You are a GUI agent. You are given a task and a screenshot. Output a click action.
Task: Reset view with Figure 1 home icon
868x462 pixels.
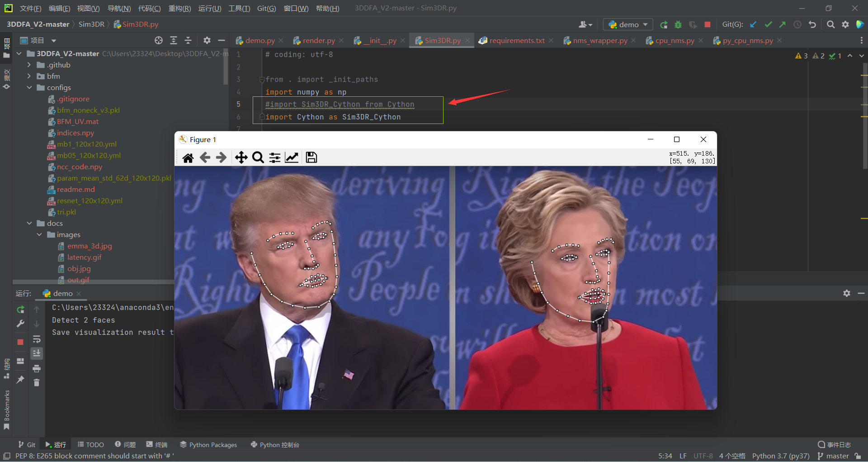pos(188,157)
